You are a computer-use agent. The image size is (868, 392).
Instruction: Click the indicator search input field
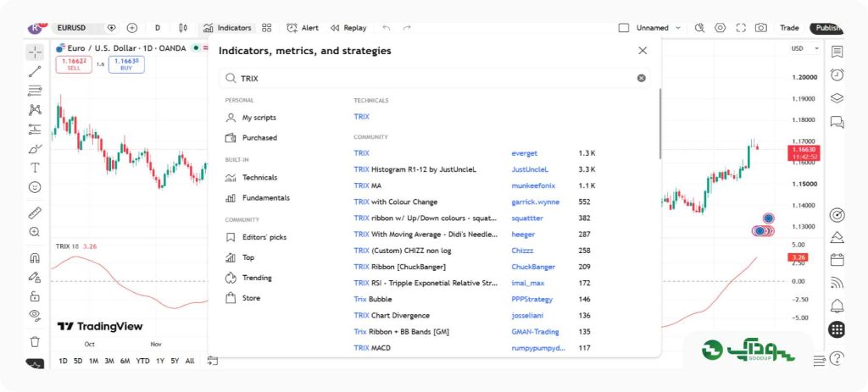tap(435, 78)
